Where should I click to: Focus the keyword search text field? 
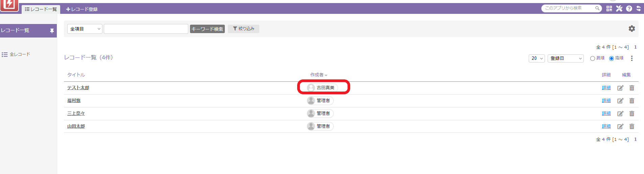(146, 29)
